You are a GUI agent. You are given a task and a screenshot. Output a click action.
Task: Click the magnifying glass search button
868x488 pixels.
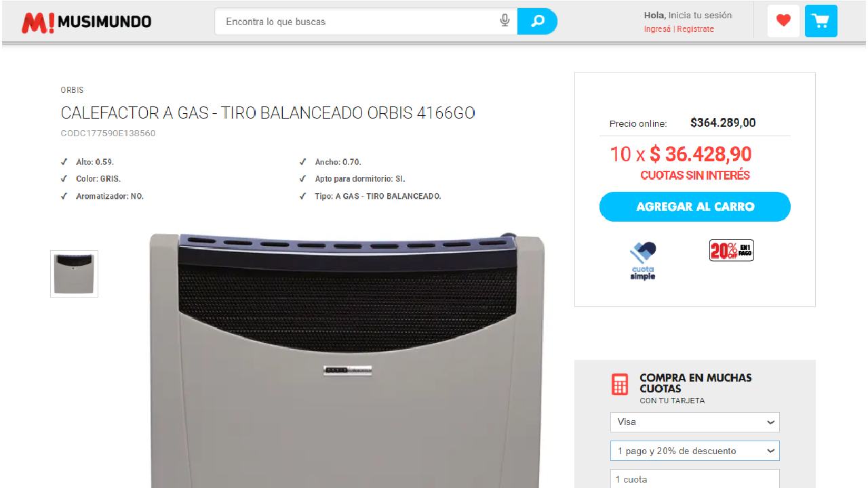pyautogui.click(x=537, y=22)
